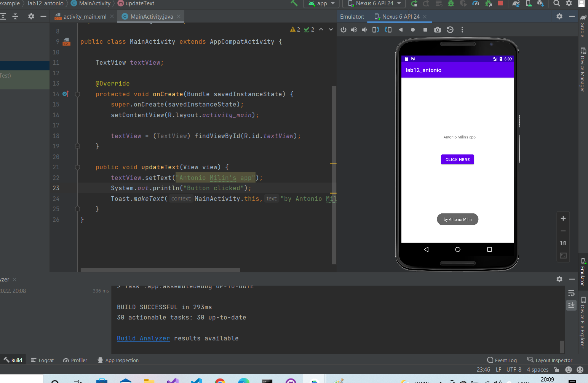Image resolution: width=588 pixels, height=383 pixels.
Task: Change indent setting showing 4 spaces
Action: (537, 370)
